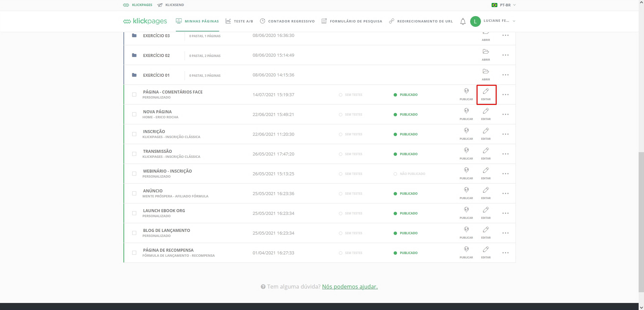Screen dimensions: 644x310
Task: Click date 22/06/2021 15:49:21
Action: point(273,114)
